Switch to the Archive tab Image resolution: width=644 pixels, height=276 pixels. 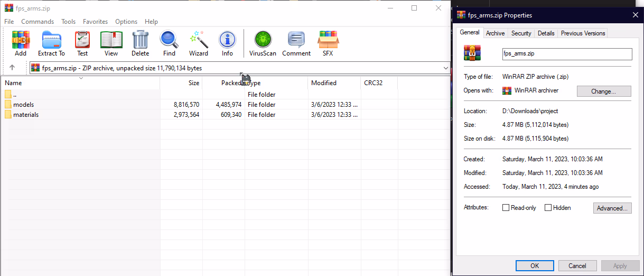[495, 33]
